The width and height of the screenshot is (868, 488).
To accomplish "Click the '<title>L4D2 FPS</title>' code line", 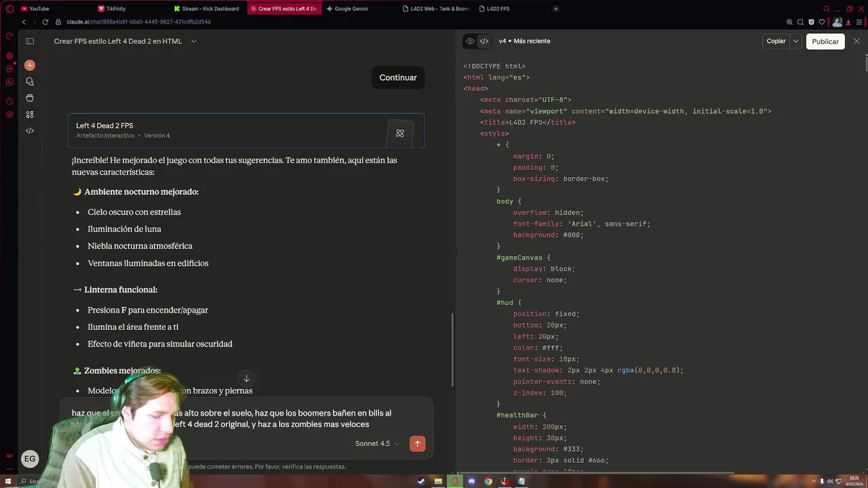I will point(528,123).
